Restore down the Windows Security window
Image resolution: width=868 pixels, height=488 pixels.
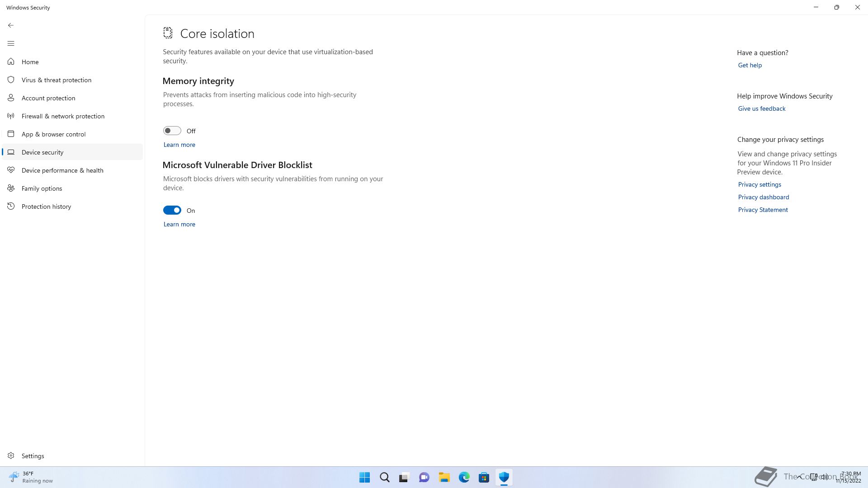[x=837, y=7]
